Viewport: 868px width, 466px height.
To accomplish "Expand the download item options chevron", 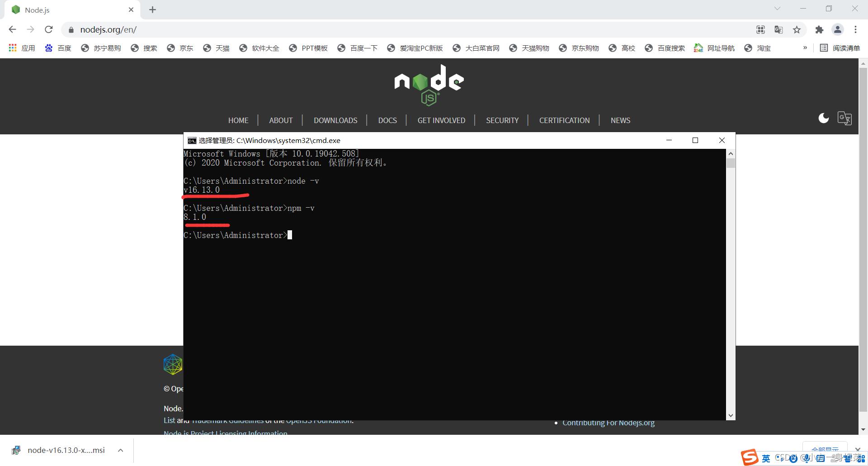I will point(120,450).
